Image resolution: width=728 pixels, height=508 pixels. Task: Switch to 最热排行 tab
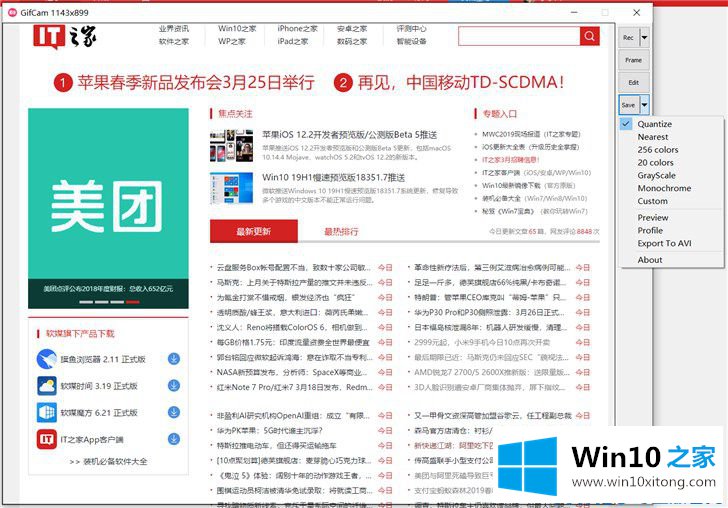[341, 231]
